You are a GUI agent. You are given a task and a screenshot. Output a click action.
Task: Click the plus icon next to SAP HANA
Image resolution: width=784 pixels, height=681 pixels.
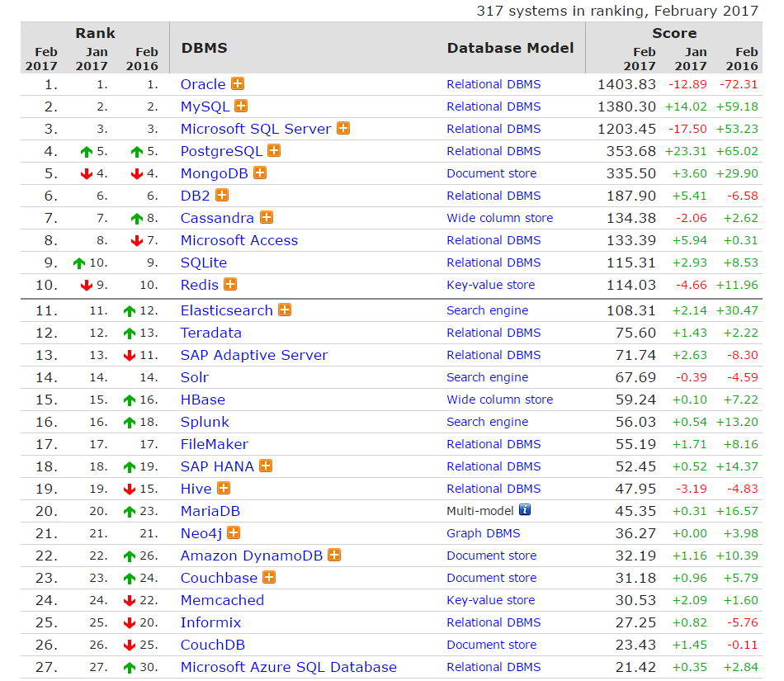coord(266,466)
